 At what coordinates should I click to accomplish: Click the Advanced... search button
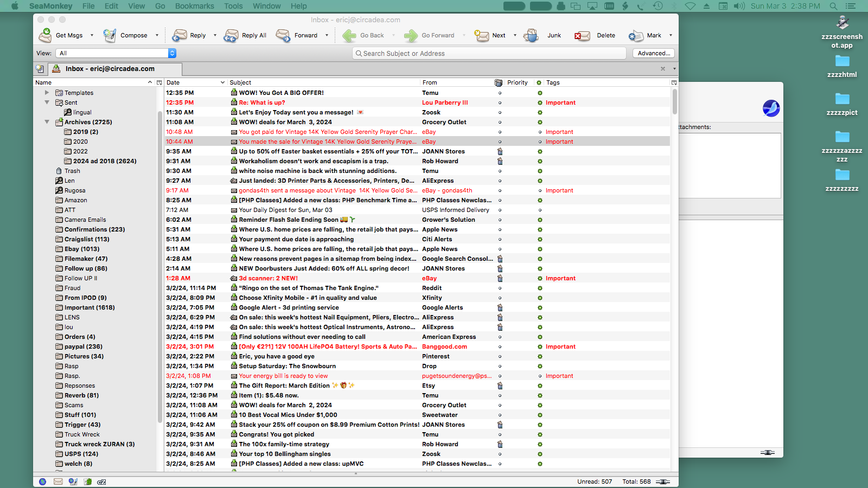(x=654, y=53)
